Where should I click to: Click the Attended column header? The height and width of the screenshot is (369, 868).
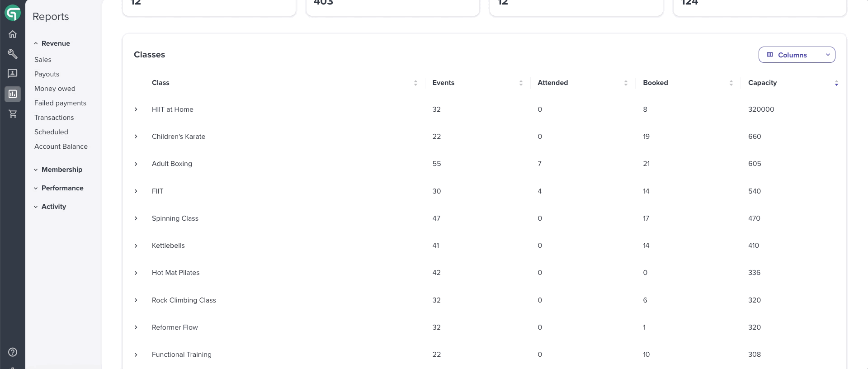pos(552,83)
